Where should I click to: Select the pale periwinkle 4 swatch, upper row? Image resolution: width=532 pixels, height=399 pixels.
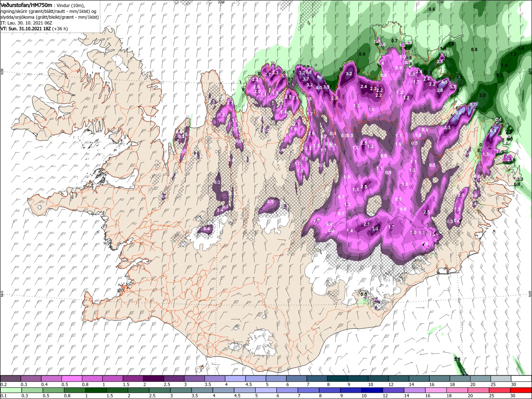(235, 379)
